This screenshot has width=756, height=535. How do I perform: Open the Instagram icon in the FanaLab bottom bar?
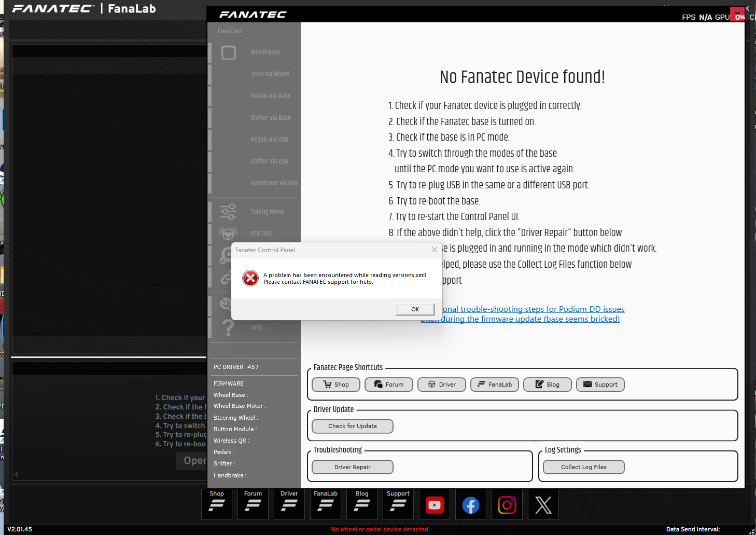(507, 504)
